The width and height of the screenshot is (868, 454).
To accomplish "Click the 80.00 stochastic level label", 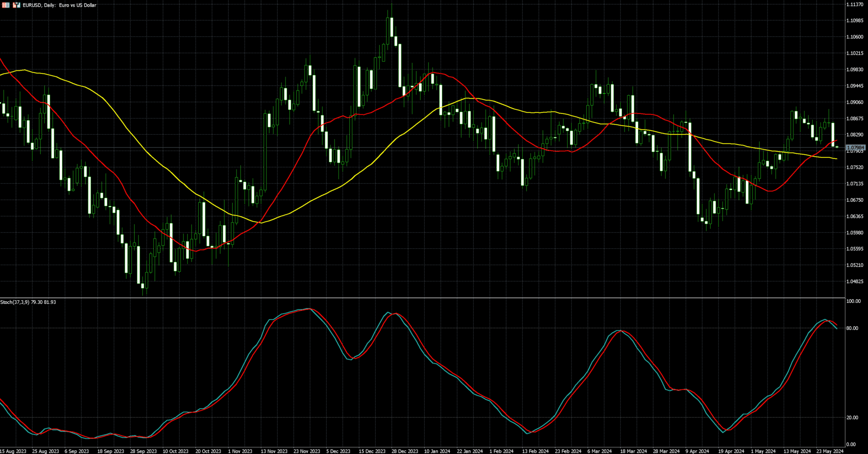I will coord(852,328).
